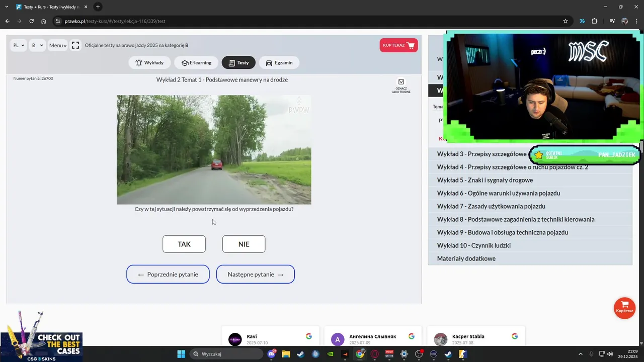Open Discord from the taskbar
The image size is (644, 362).
(x=272, y=354)
